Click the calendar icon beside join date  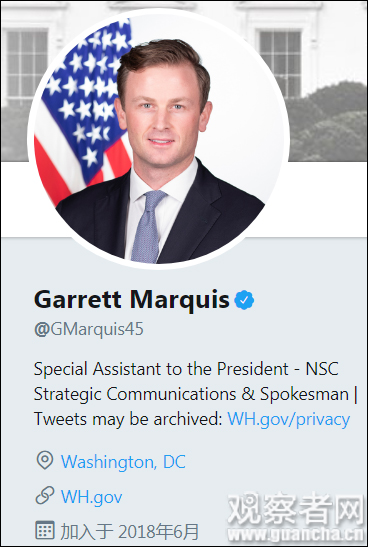point(45,530)
